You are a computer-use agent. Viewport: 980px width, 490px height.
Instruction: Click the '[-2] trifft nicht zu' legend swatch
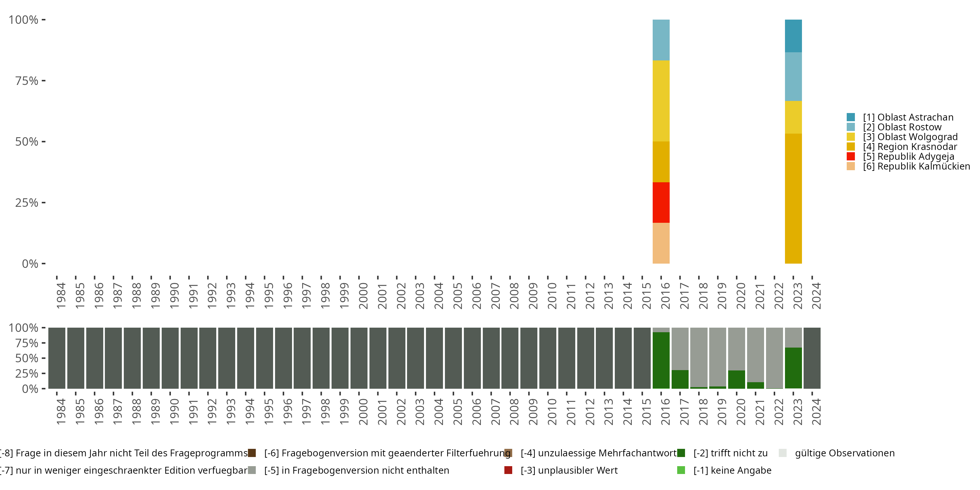tap(681, 453)
